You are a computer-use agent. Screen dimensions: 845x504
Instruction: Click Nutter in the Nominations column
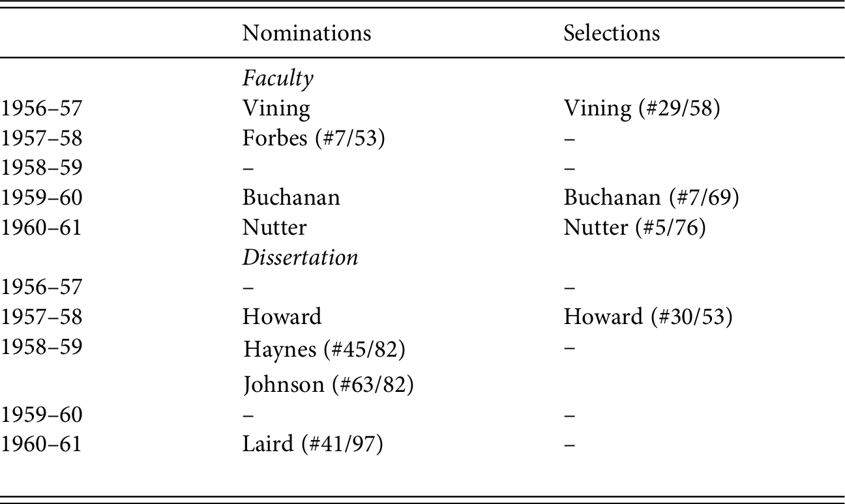(x=274, y=228)
